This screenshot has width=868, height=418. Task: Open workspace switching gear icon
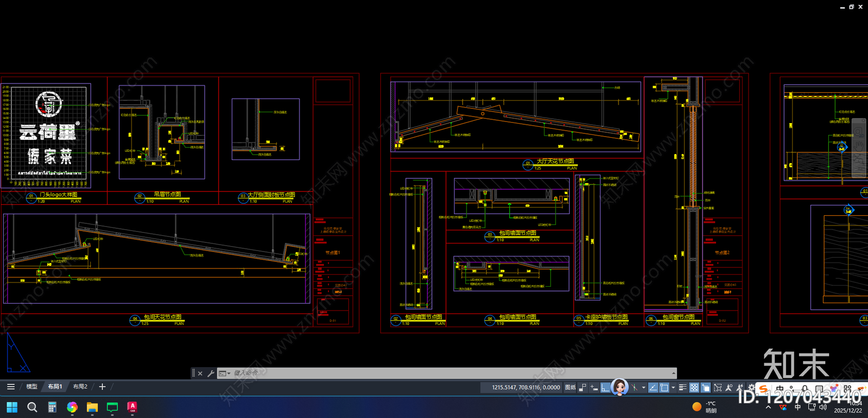point(751,387)
